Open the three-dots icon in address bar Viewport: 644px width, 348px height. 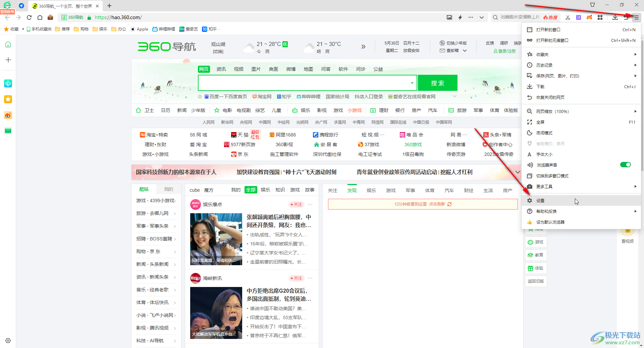(x=471, y=17)
